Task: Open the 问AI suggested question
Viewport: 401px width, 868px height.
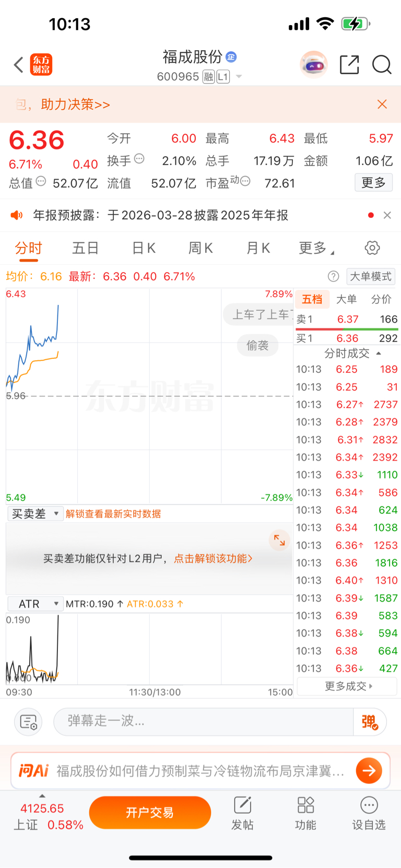Action: coord(200,771)
